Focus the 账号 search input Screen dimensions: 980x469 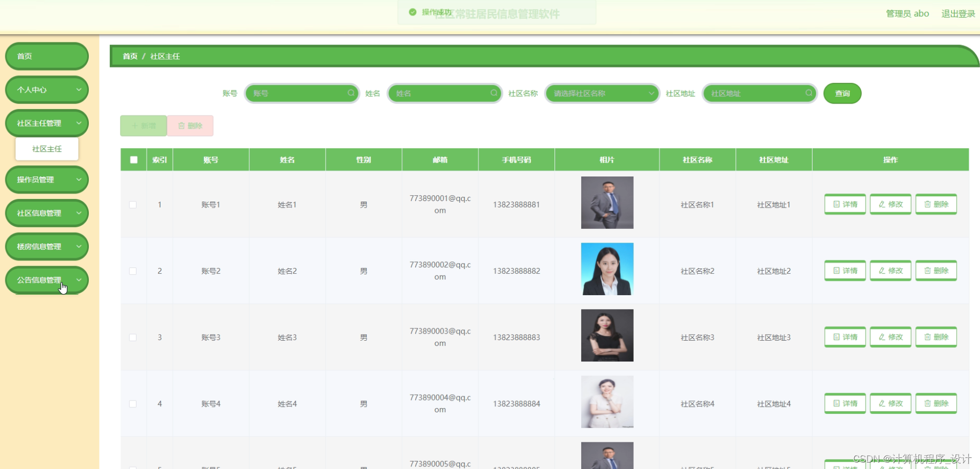tap(302, 94)
